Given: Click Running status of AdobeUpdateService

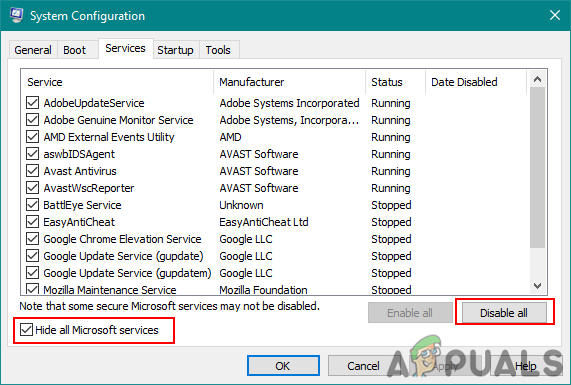Looking at the screenshot, I should pyautogui.click(x=391, y=103).
